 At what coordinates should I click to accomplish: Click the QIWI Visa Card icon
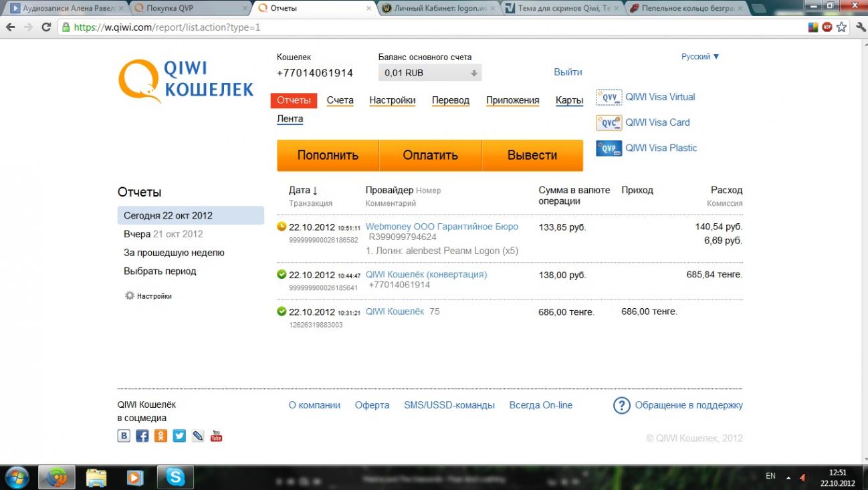[x=609, y=123]
